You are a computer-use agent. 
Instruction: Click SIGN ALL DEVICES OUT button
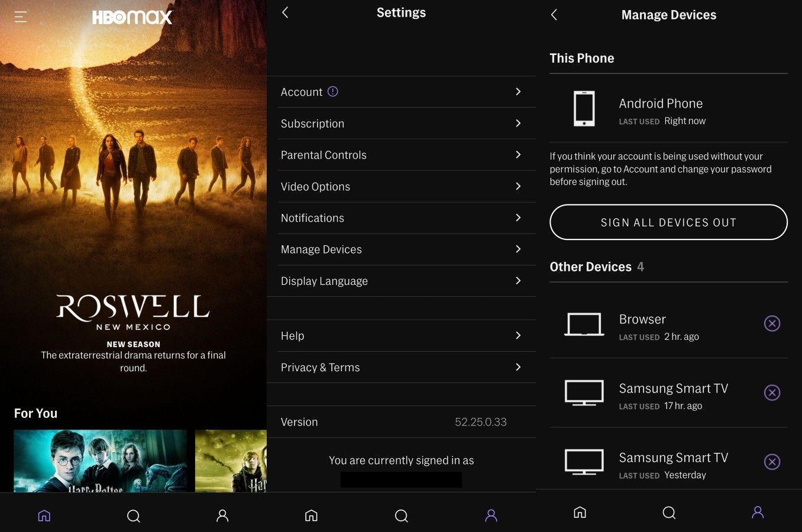point(668,222)
